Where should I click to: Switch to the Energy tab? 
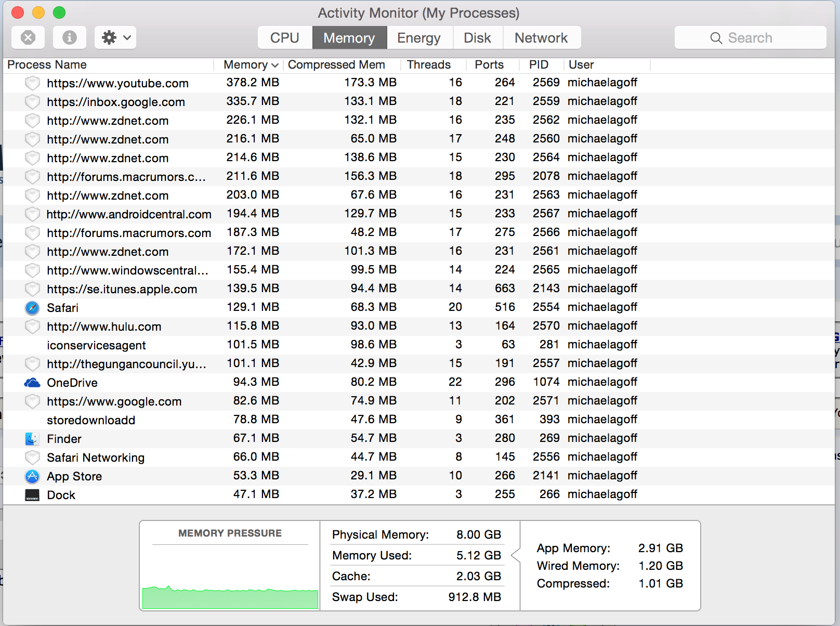click(x=419, y=37)
